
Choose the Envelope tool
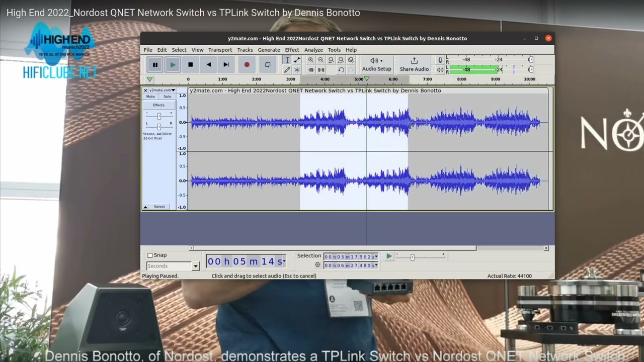[x=297, y=60]
